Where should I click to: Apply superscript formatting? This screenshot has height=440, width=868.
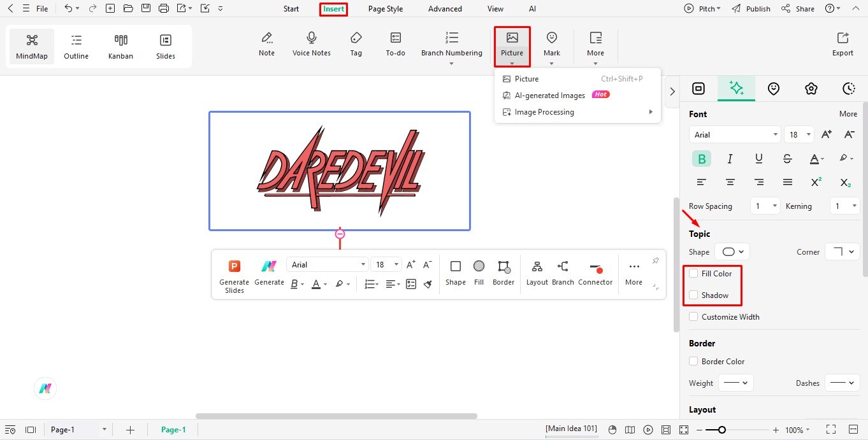(816, 182)
